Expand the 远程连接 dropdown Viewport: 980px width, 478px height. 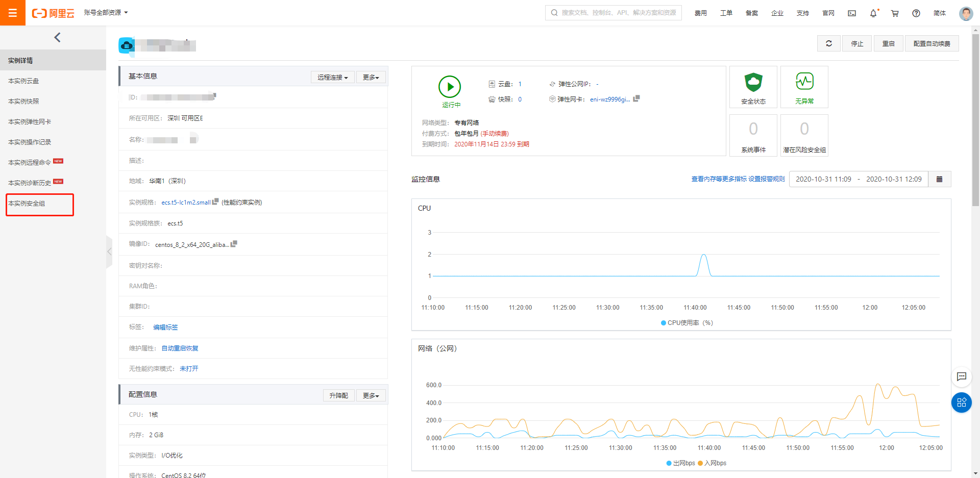332,77
